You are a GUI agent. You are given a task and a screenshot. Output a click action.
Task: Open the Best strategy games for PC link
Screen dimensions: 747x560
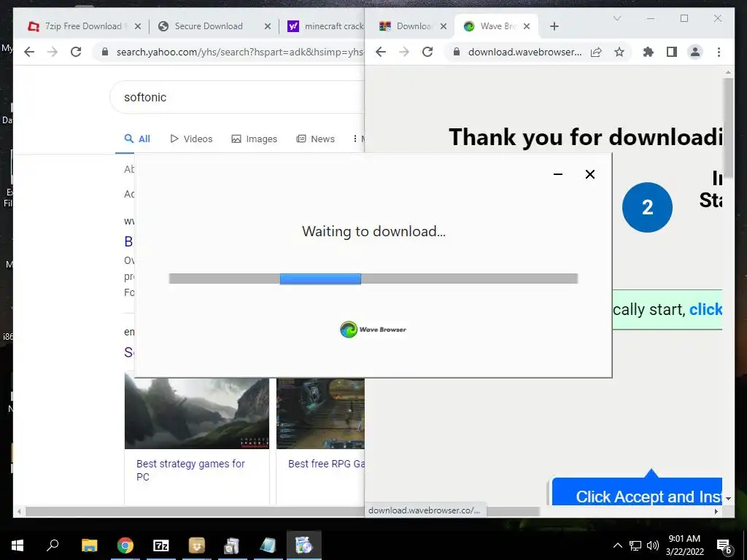coord(190,470)
